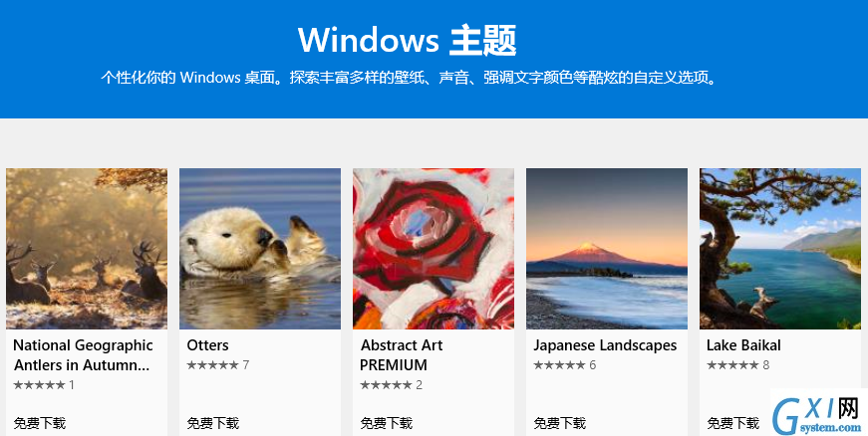Open the Japanese Landscapes Mount Fuji image
The width and height of the screenshot is (868, 436).
click(x=607, y=249)
